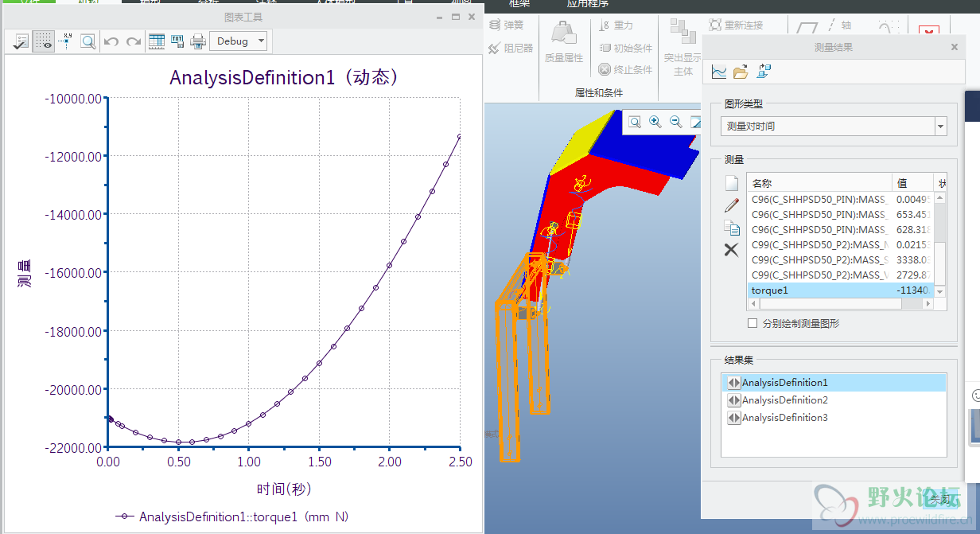Create a new measure
The height and width of the screenshot is (534, 980).
[732, 184]
